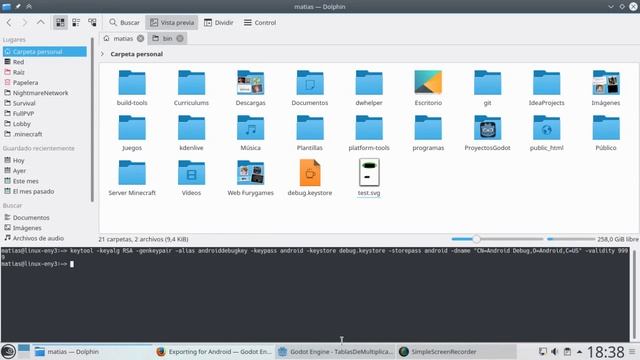Image resolution: width=640 pixels, height=360 pixels.
Task: Select the programas folder
Action: pos(428,133)
